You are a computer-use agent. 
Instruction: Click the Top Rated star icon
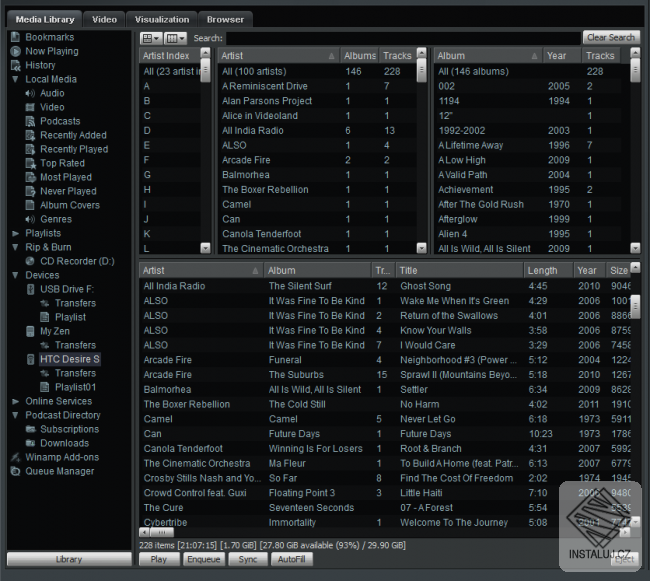pyautogui.click(x=30, y=163)
